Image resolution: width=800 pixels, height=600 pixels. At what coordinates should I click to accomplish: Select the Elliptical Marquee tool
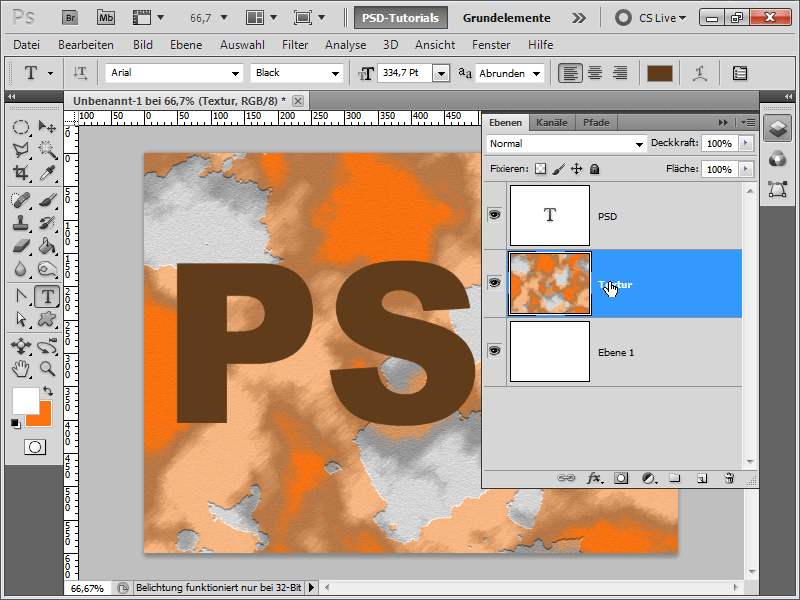pyautogui.click(x=20, y=127)
